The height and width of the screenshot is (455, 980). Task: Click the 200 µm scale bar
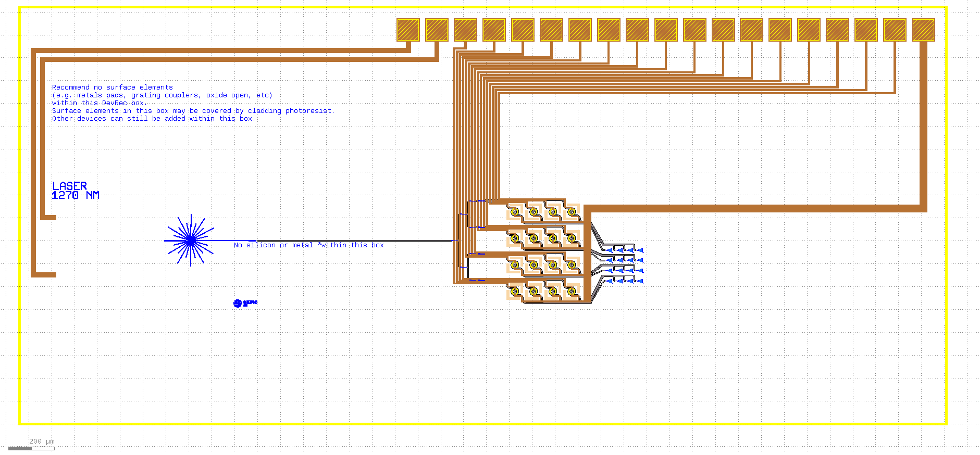[31, 448]
